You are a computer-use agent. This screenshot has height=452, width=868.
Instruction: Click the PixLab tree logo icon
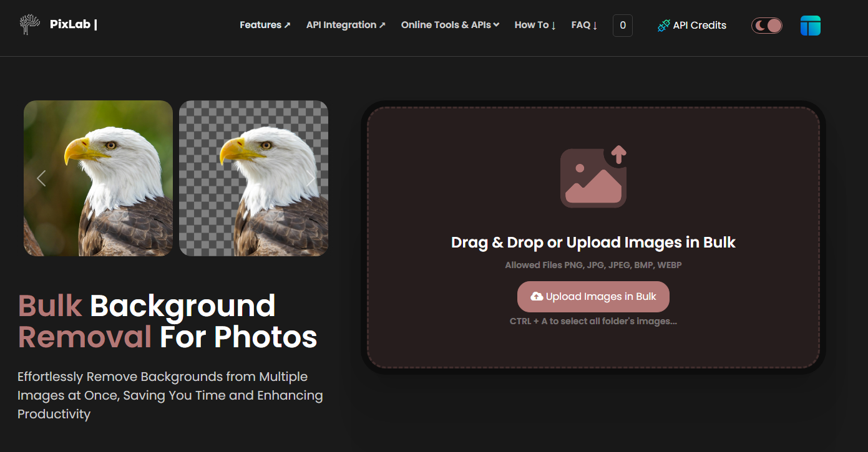pyautogui.click(x=29, y=24)
